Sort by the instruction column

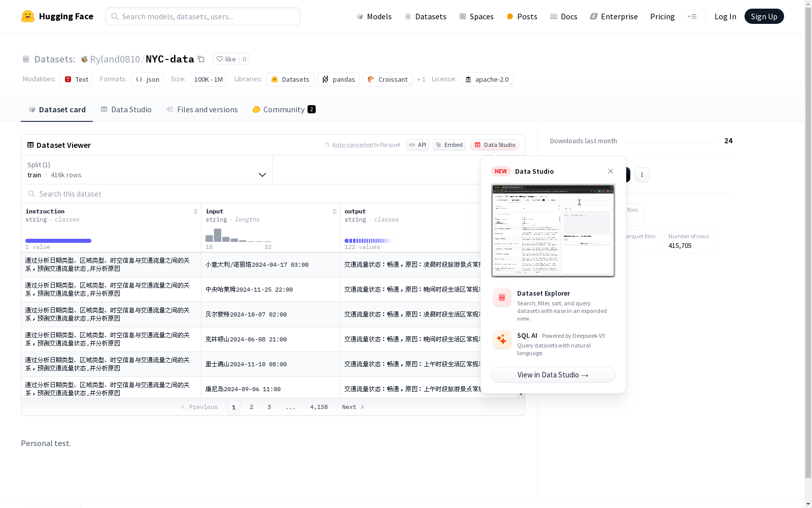point(195,211)
